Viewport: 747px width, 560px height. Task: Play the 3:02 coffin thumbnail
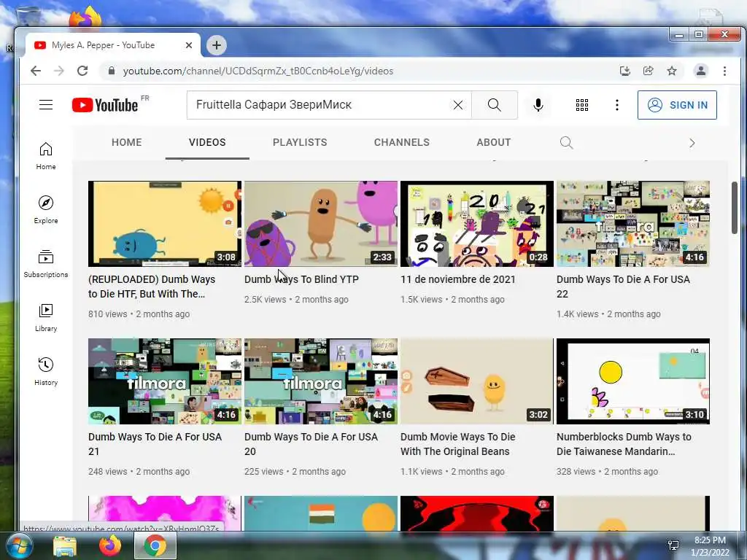tap(477, 381)
